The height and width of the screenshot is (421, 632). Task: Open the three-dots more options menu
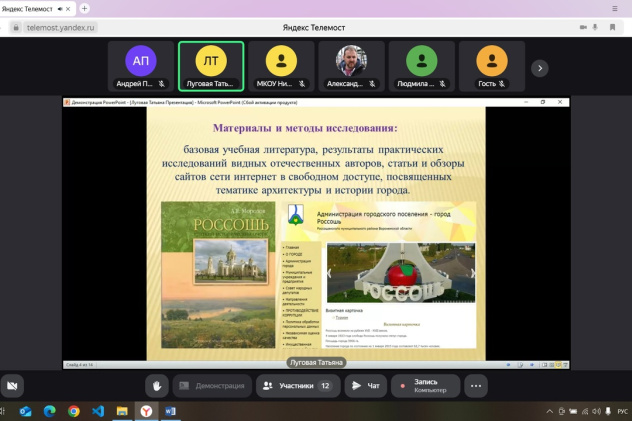476,386
